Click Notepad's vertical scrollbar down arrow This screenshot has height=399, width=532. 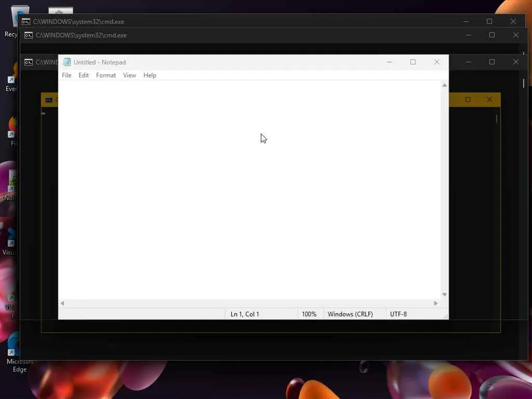coord(445,295)
